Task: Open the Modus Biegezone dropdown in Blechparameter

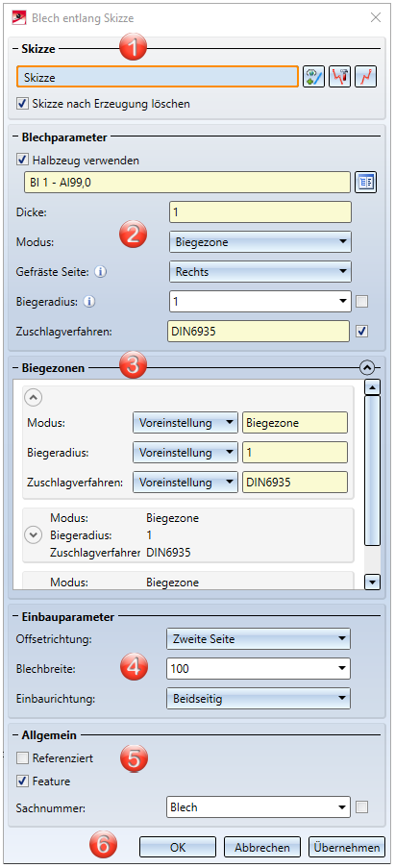Action: [x=260, y=242]
